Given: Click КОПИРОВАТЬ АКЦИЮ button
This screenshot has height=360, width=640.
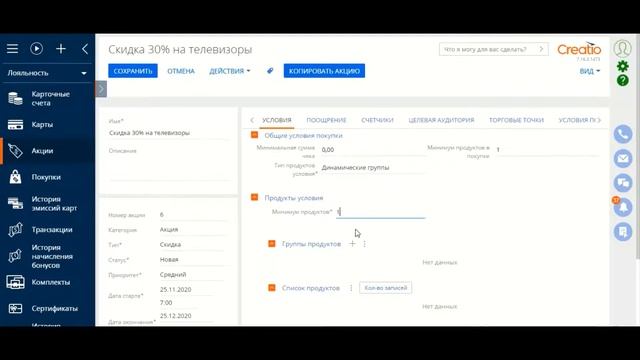Looking at the screenshot, I should (324, 71).
